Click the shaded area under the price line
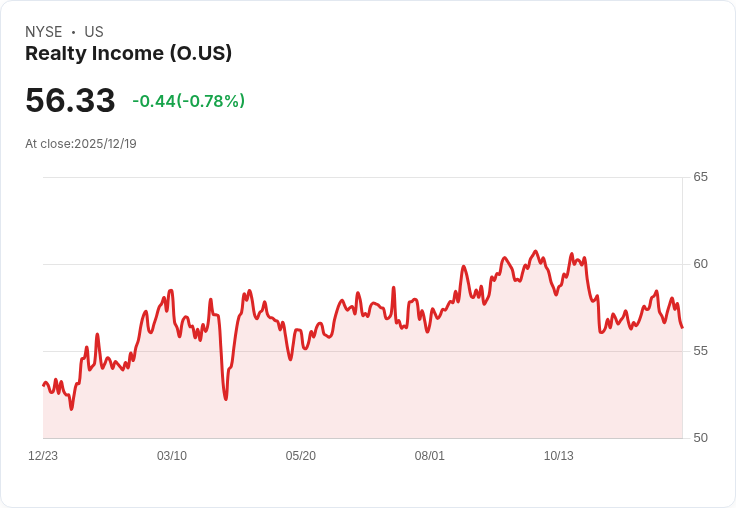 (x=362, y=385)
